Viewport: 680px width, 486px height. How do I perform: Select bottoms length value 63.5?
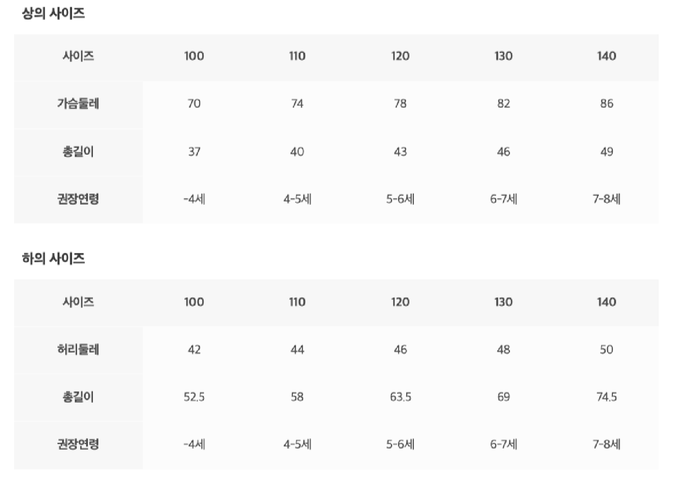click(400, 397)
